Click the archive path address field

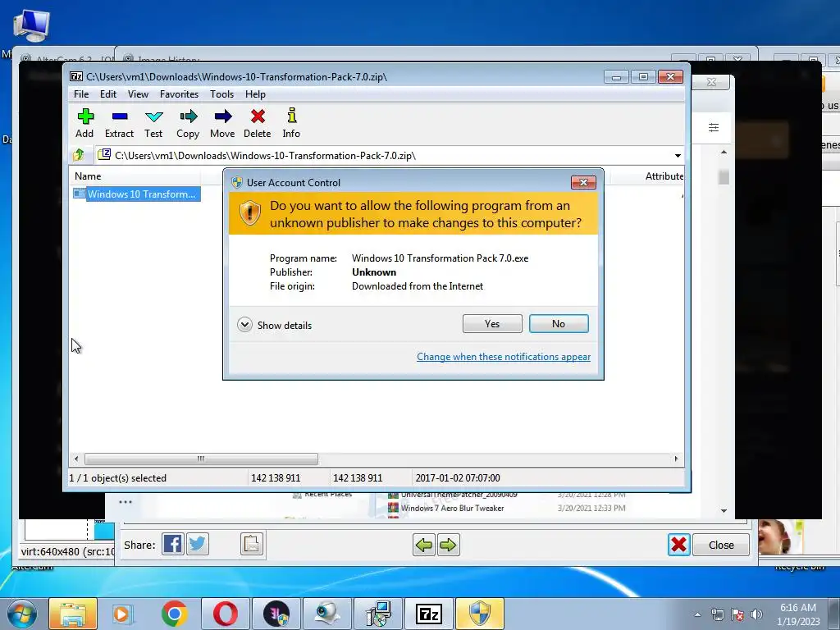click(x=383, y=156)
